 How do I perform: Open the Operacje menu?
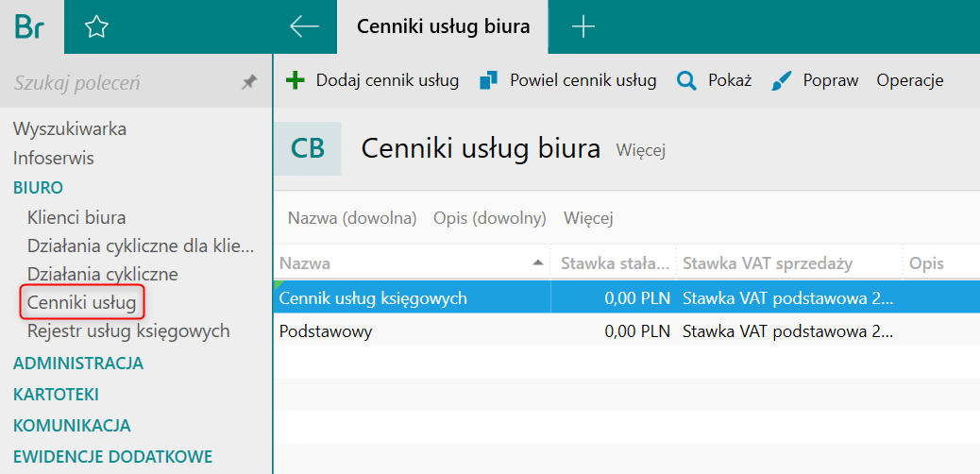(910, 80)
